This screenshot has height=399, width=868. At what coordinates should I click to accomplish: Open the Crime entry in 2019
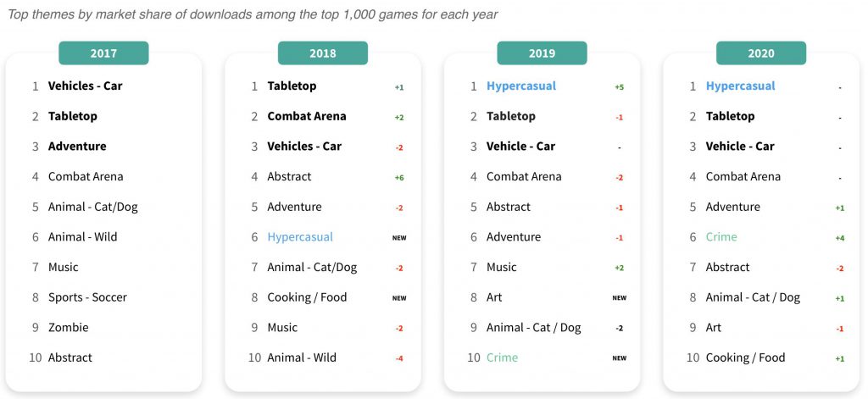(502, 357)
